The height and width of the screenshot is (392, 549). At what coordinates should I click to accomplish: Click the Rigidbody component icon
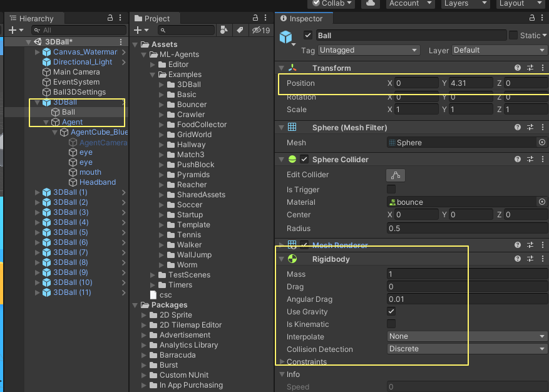[x=292, y=259]
